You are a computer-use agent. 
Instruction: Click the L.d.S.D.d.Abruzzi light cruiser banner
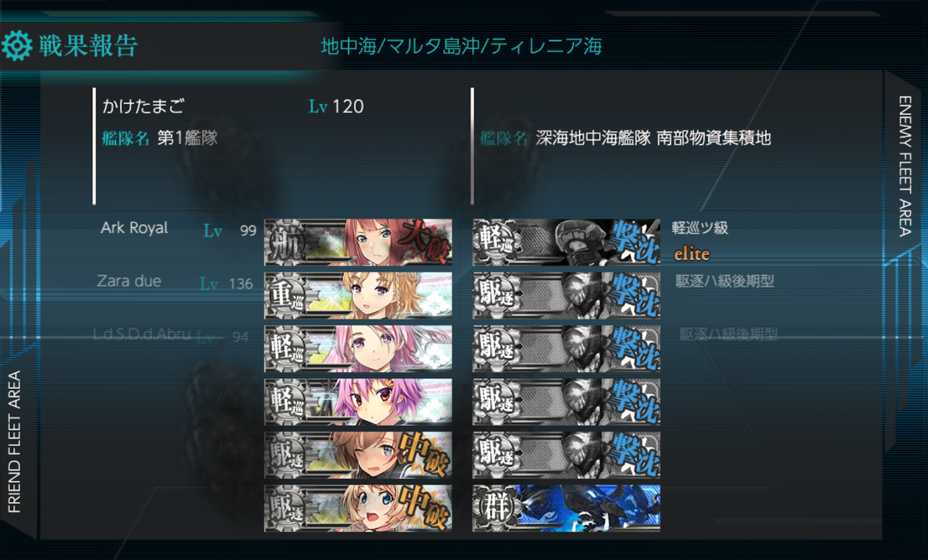click(358, 348)
